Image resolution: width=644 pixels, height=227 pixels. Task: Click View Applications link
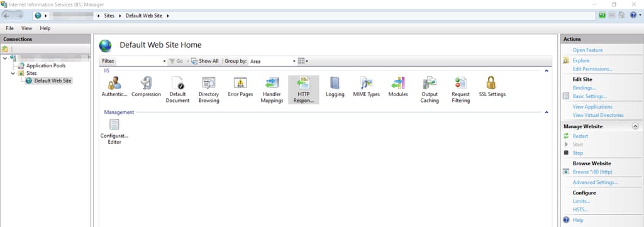click(592, 107)
